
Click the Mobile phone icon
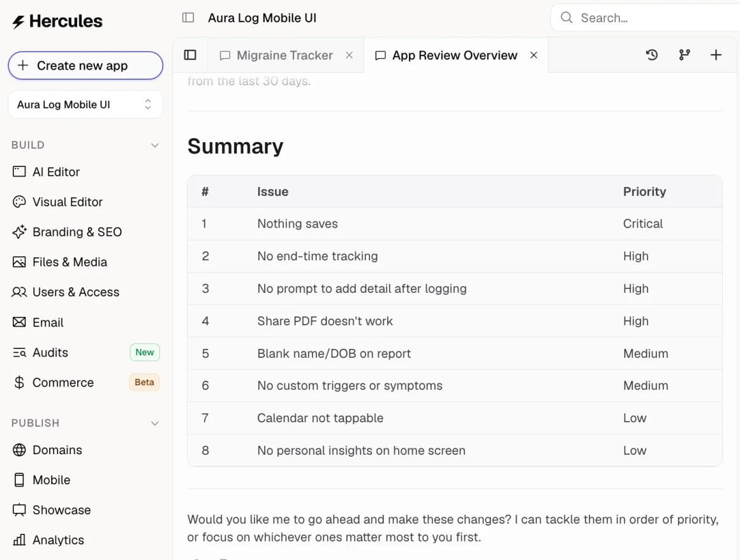point(19,480)
